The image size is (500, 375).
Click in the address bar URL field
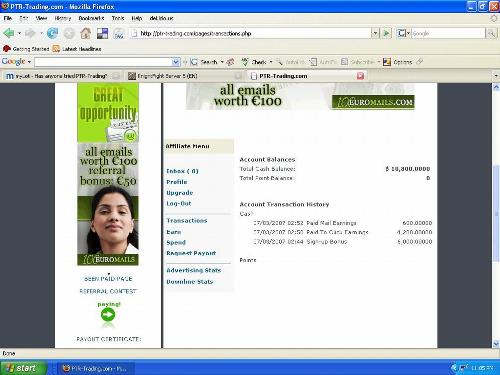click(x=250, y=33)
